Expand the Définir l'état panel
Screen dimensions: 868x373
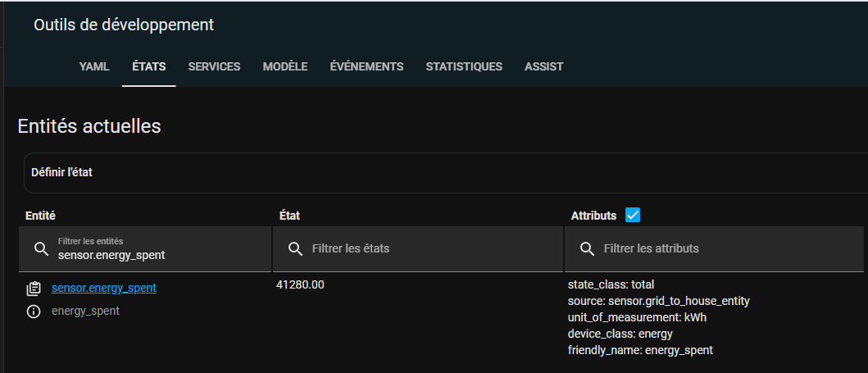446,173
